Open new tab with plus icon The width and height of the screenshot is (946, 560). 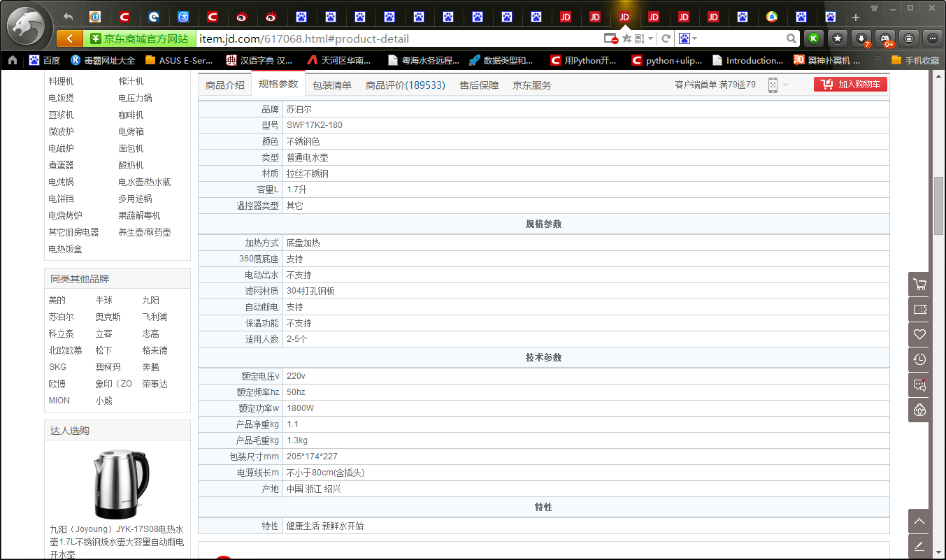pos(856,17)
